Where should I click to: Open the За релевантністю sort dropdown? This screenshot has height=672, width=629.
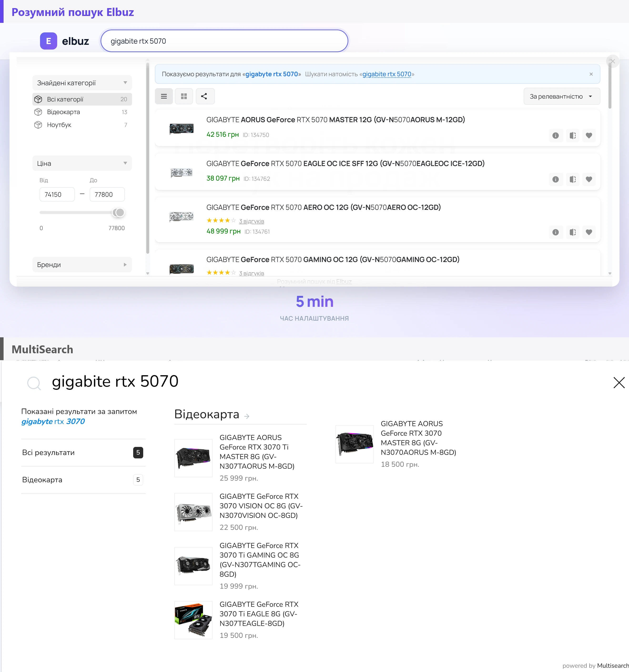pyautogui.click(x=562, y=96)
